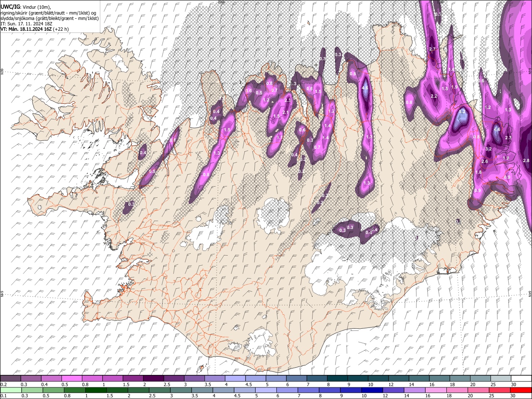This screenshot has height=399, width=532.
Task: Click the '20' label in the lower legend row
Action: [470, 396]
